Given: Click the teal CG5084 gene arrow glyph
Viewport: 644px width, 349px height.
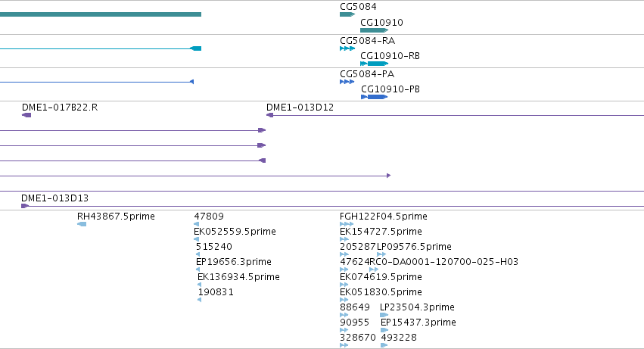Looking at the screenshot, I should (x=347, y=14).
